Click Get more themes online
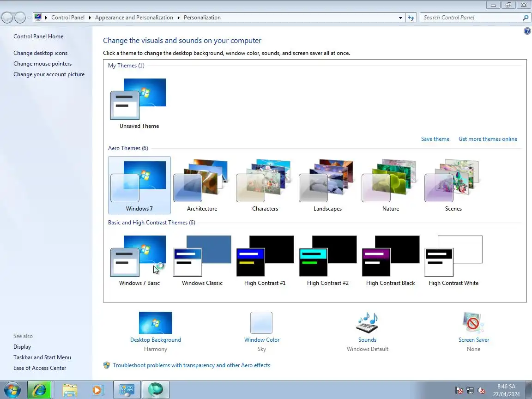The height and width of the screenshot is (399, 532). tap(488, 139)
